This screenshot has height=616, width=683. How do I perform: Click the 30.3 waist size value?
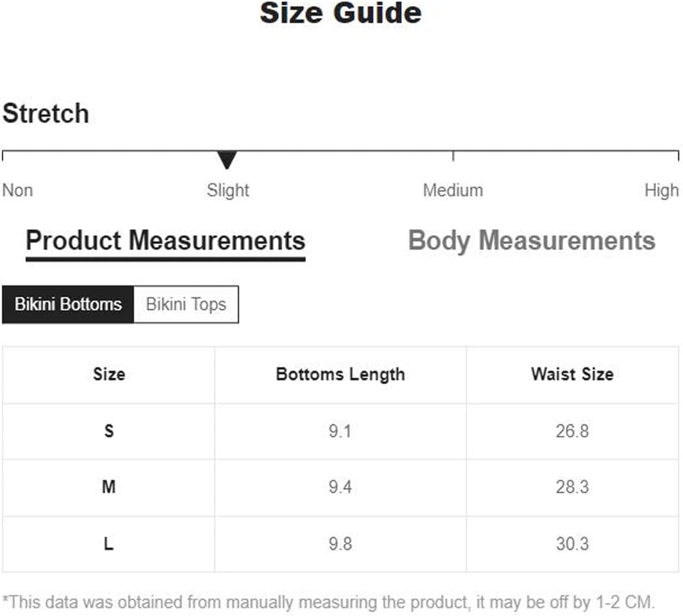pyautogui.click(x=572, y=544)
